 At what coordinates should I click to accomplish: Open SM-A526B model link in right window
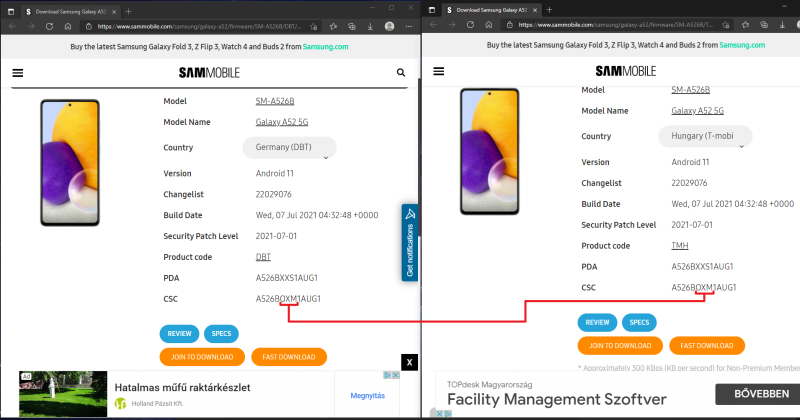690,90
